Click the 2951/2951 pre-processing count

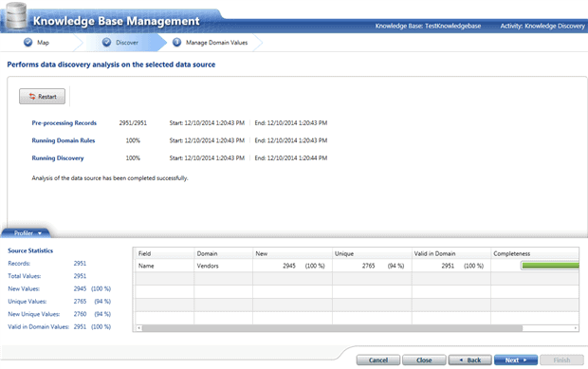pyautogui.click(x=133, y=123)
